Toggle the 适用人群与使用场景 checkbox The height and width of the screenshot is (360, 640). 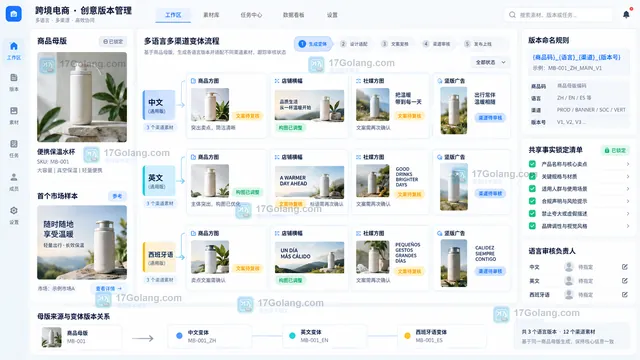pyautogui.click(x=532, y=189)
